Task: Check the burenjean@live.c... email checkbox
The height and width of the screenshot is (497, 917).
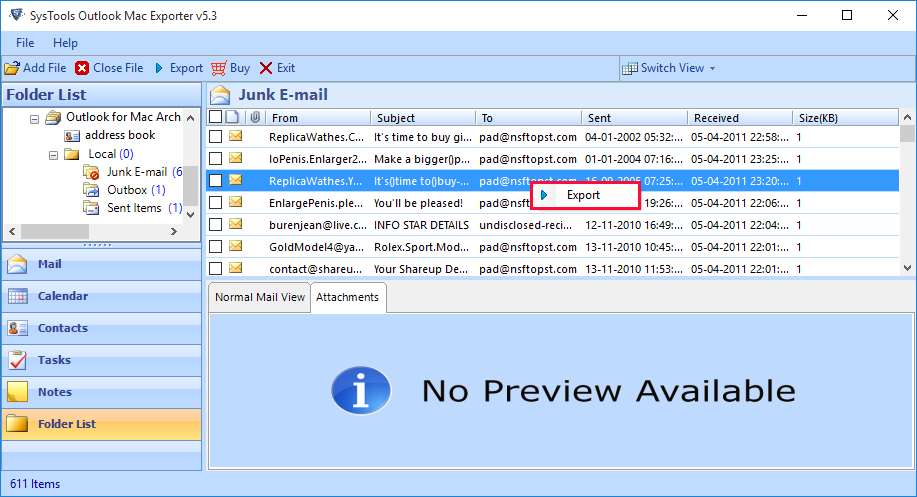Action: [216, 225]
